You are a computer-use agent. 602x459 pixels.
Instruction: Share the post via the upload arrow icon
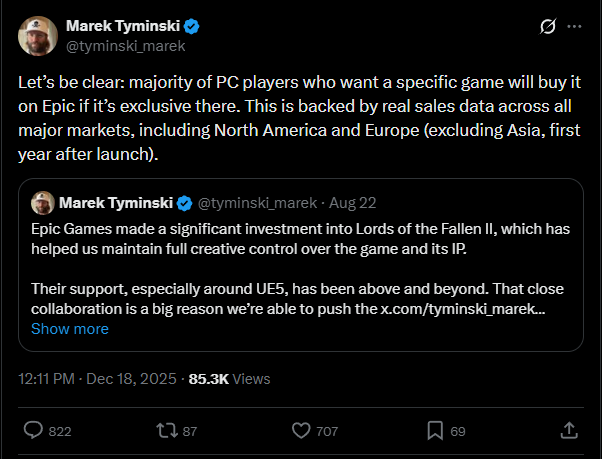click(x=568, y=431)
